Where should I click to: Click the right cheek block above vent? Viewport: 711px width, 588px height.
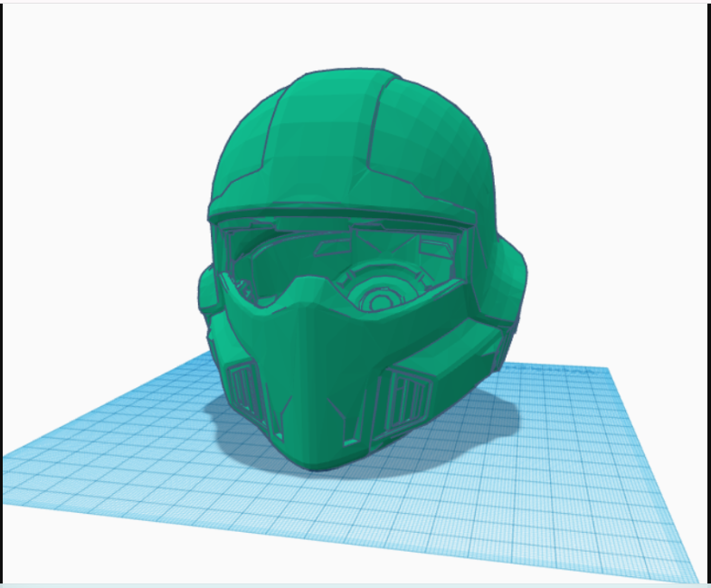pos(452,357)
